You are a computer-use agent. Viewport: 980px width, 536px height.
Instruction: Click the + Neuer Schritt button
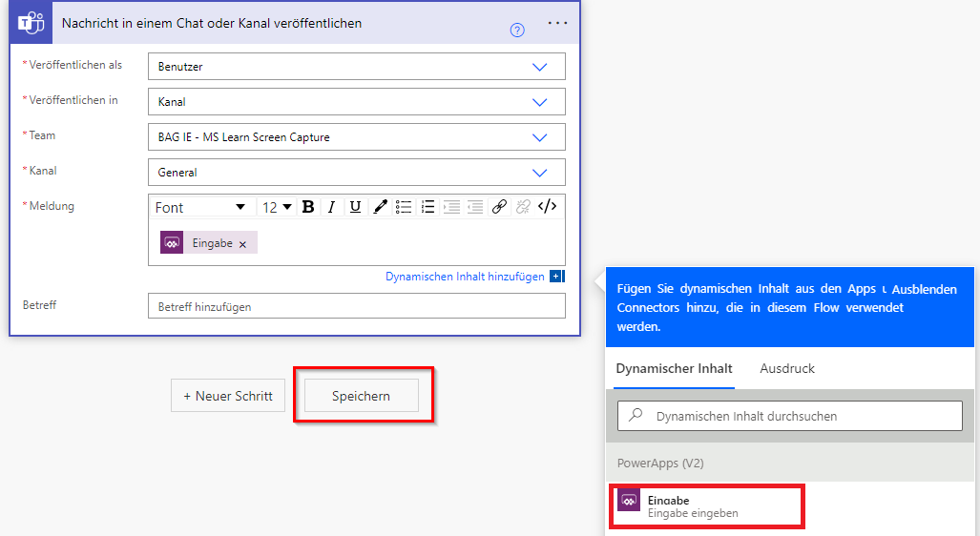(227, 396)
